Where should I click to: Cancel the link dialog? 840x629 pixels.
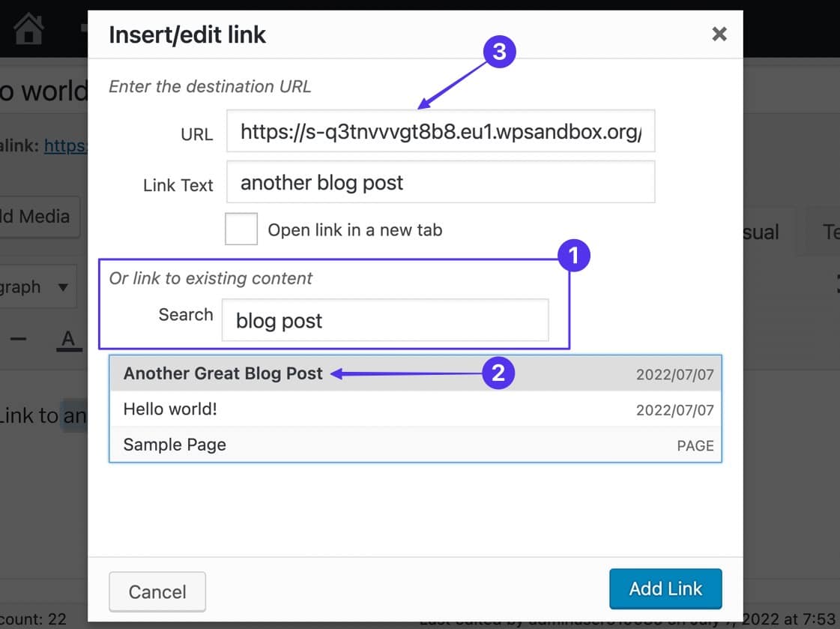click(x=157, y=592)
